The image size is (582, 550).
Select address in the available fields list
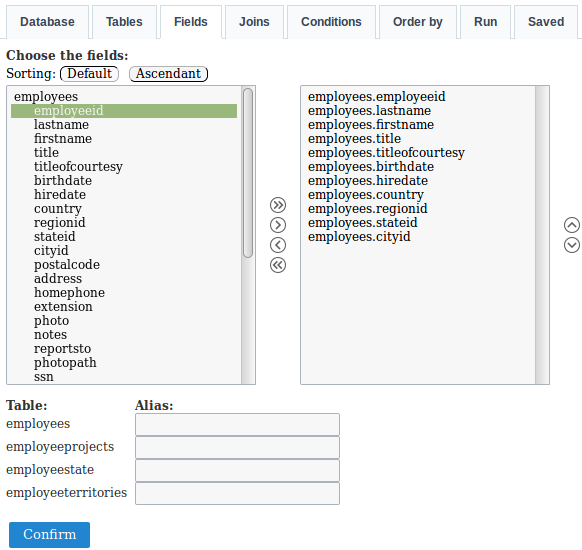[x=124, y=279]
